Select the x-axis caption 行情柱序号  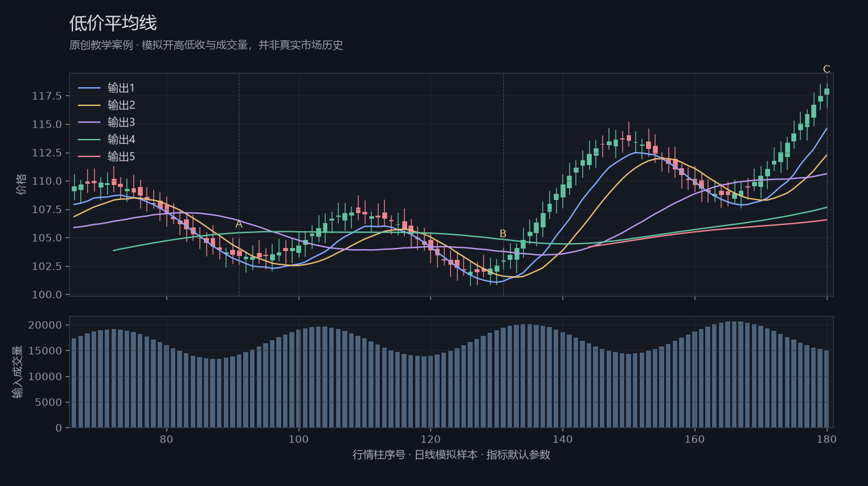point(451,455)
